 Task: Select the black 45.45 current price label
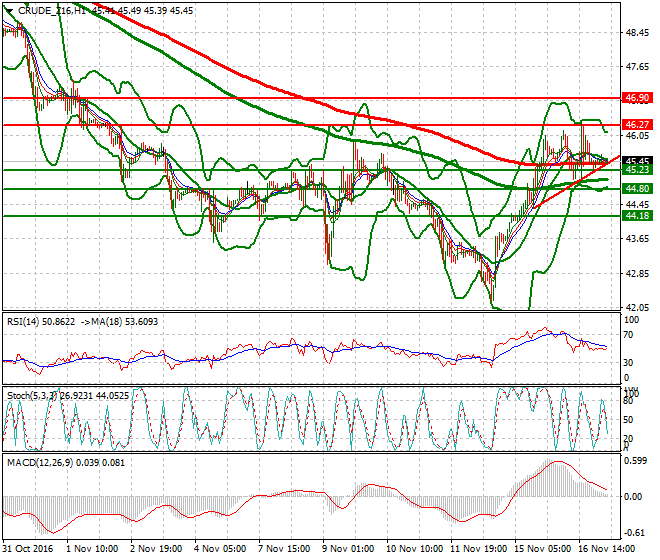[x=637, y=161]
